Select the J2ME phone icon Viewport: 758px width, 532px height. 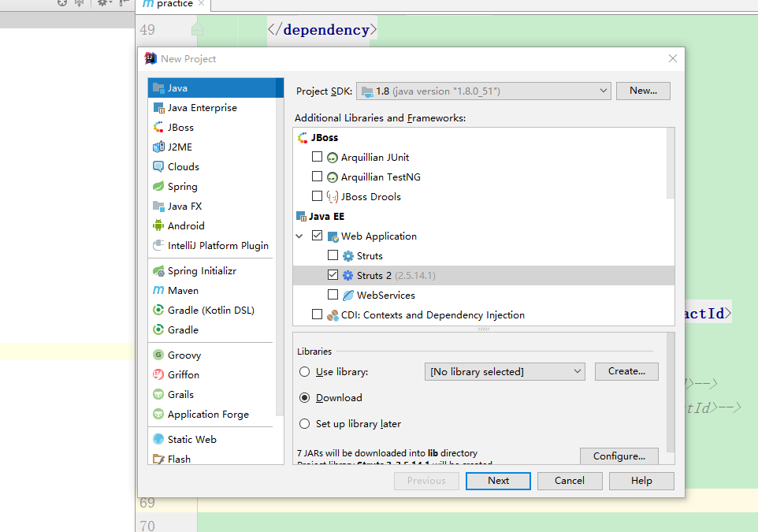pos(158,147)
